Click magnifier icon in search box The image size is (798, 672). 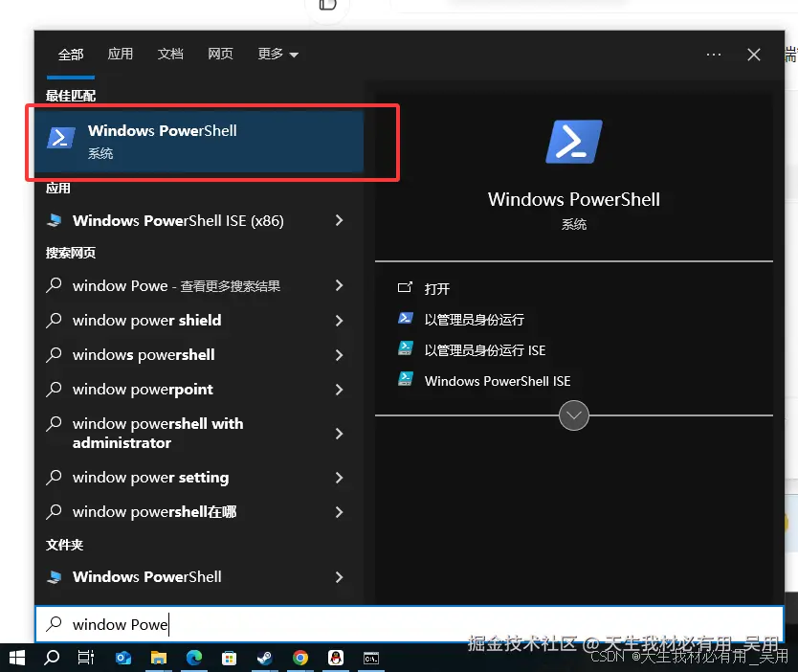pos(54,623)
